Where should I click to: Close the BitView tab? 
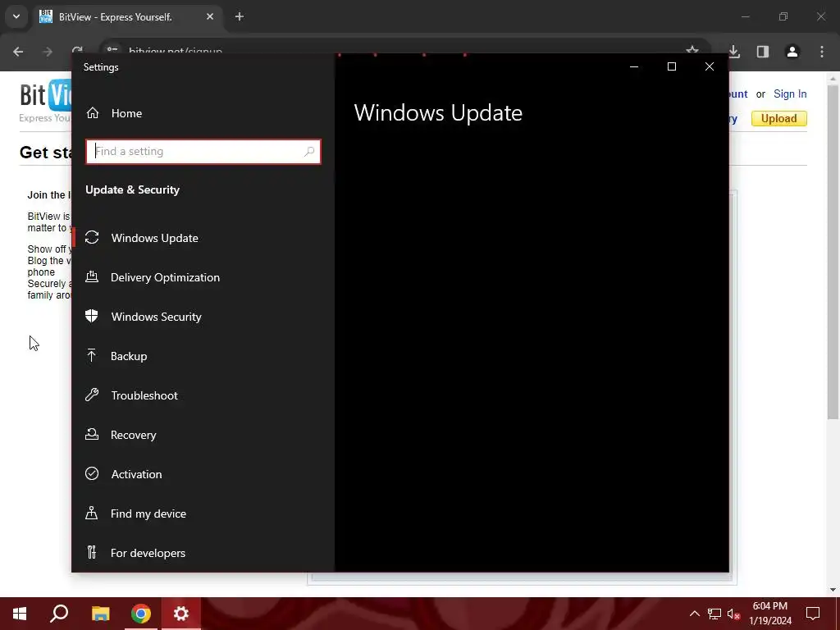210,16
